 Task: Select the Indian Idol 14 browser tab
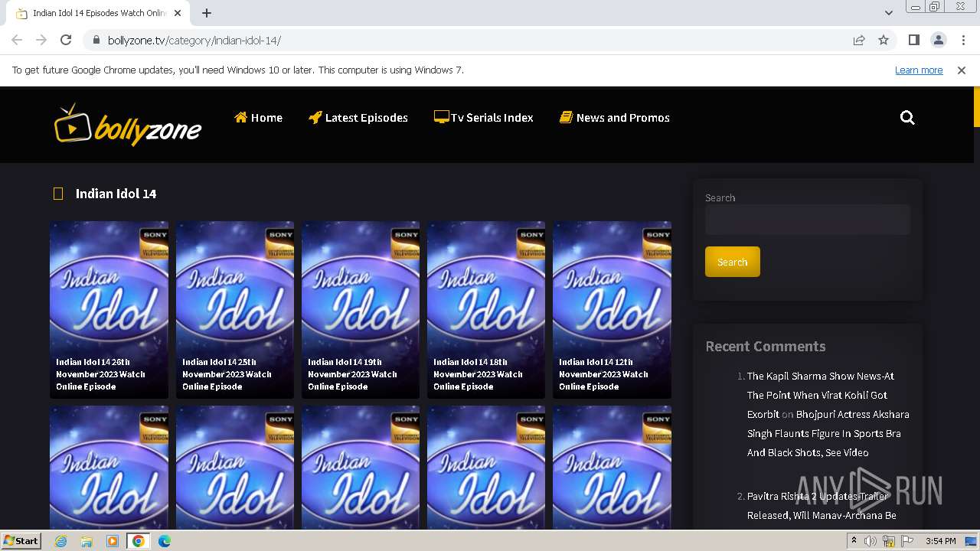click(100, 13)
